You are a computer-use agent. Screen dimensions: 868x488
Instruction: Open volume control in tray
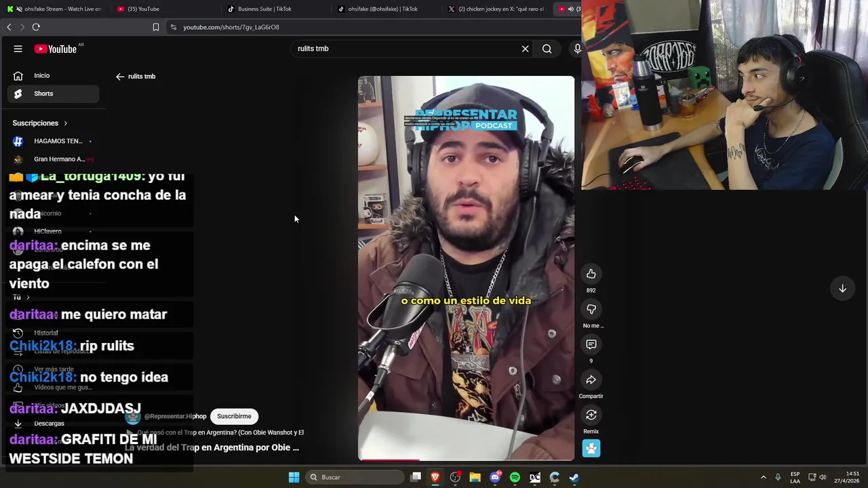tap(823, 477)
